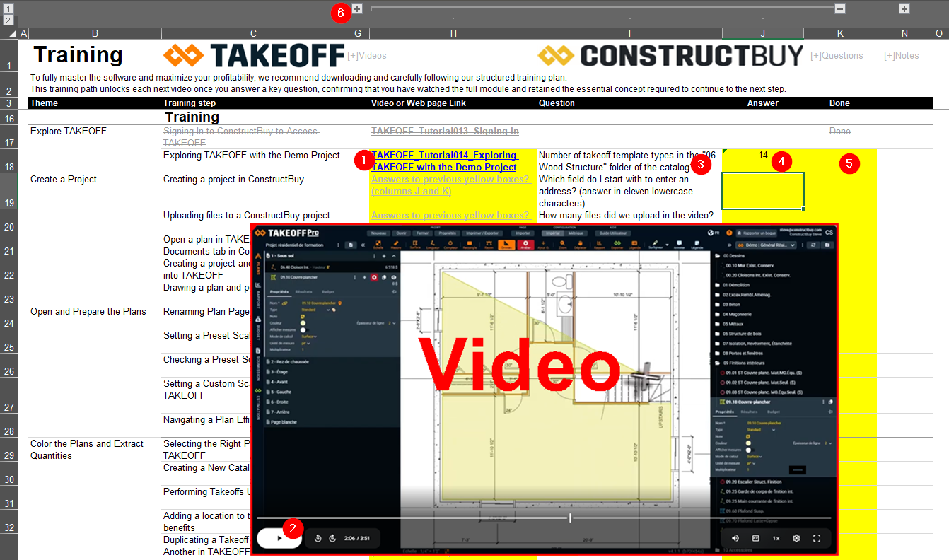Collapse the column group with the minus button

coord(840,8)
